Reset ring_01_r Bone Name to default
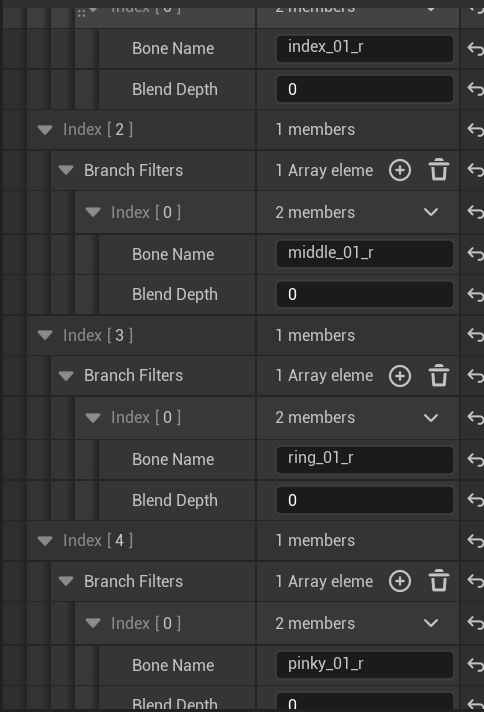Image resolution: width=484 pixels, height=712 pixels. 475,460
